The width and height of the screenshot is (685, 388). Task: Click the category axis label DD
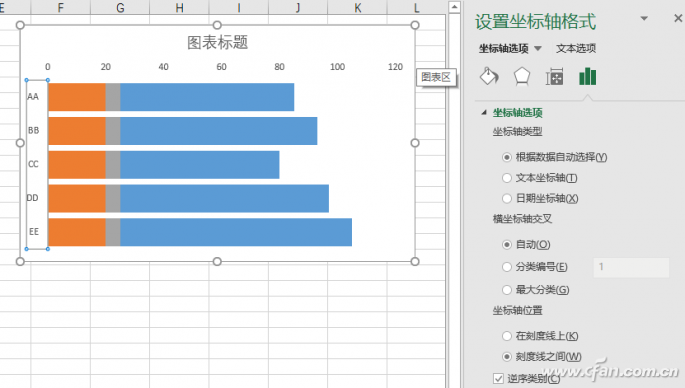click(x=33, y=198)
